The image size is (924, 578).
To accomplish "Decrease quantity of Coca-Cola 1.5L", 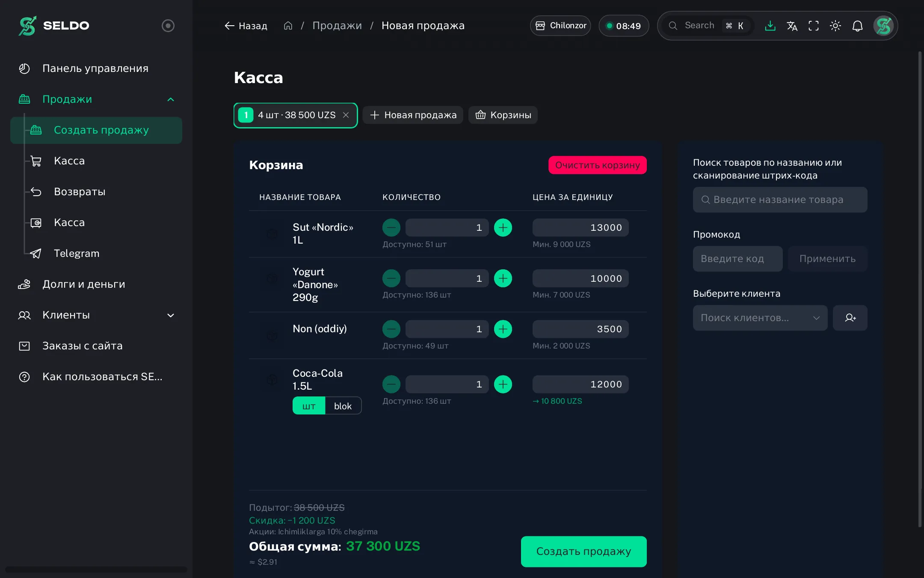I will pos(391,384).
